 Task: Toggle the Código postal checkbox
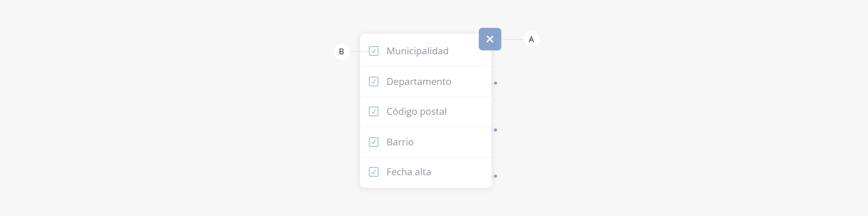point(374,111)
